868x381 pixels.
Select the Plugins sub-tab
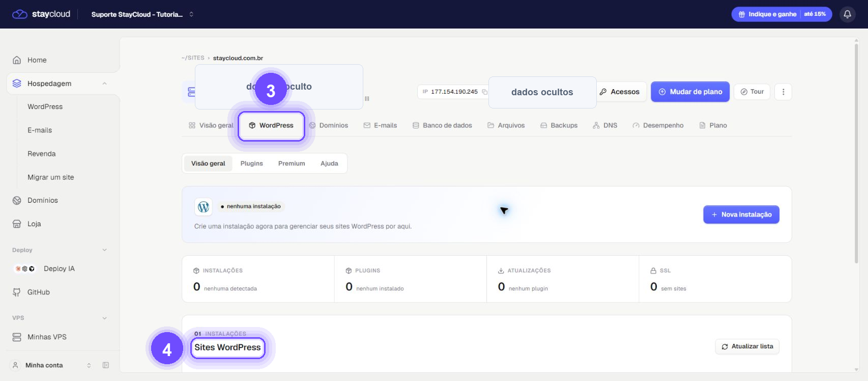point(252,164)
